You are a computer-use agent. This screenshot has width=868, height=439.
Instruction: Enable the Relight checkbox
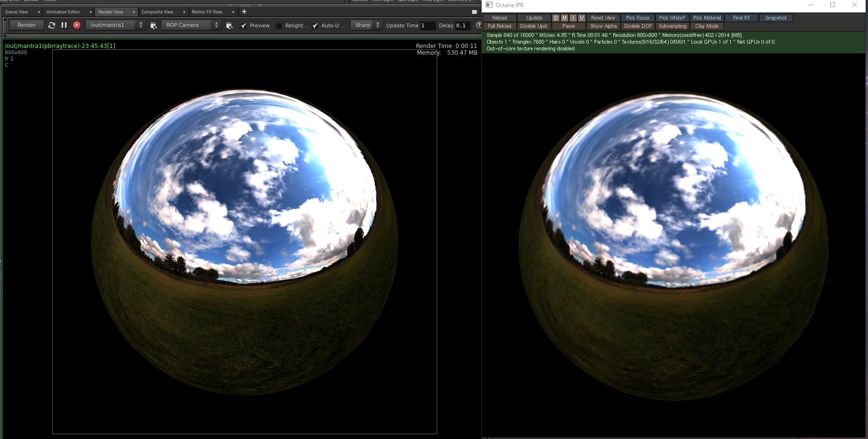279,26
